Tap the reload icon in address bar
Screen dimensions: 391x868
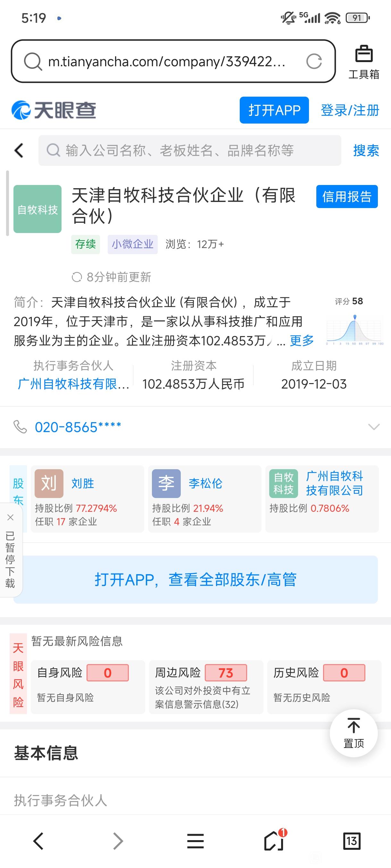313,61
